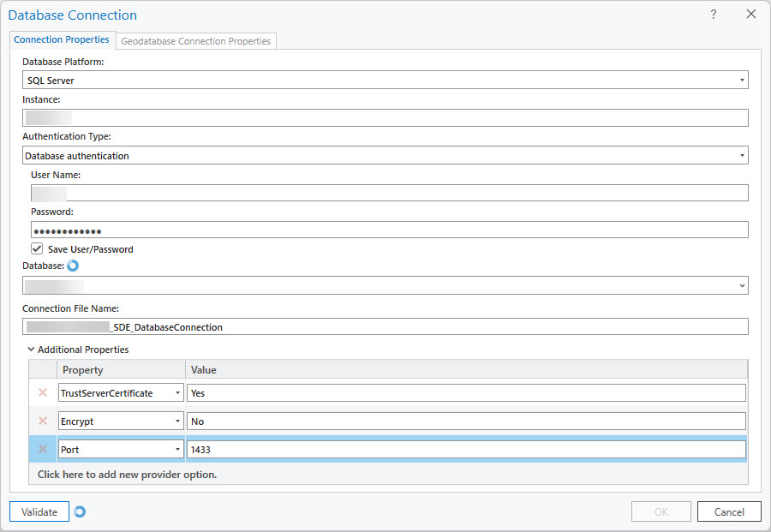Screen dimensions: 771x532
Task: Switch to Geodatabase Connection Properties tab
Action: [x=196, y=41]
